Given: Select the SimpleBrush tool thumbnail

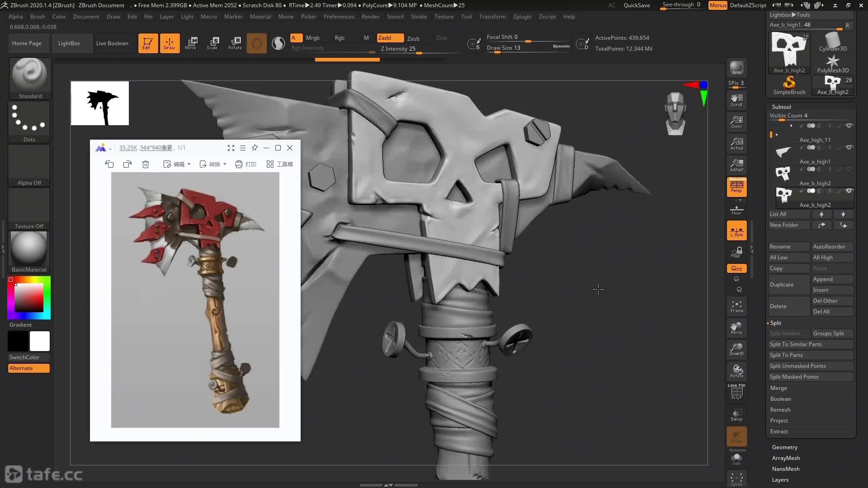Looking at the screenshot, I should coord(789,85).
